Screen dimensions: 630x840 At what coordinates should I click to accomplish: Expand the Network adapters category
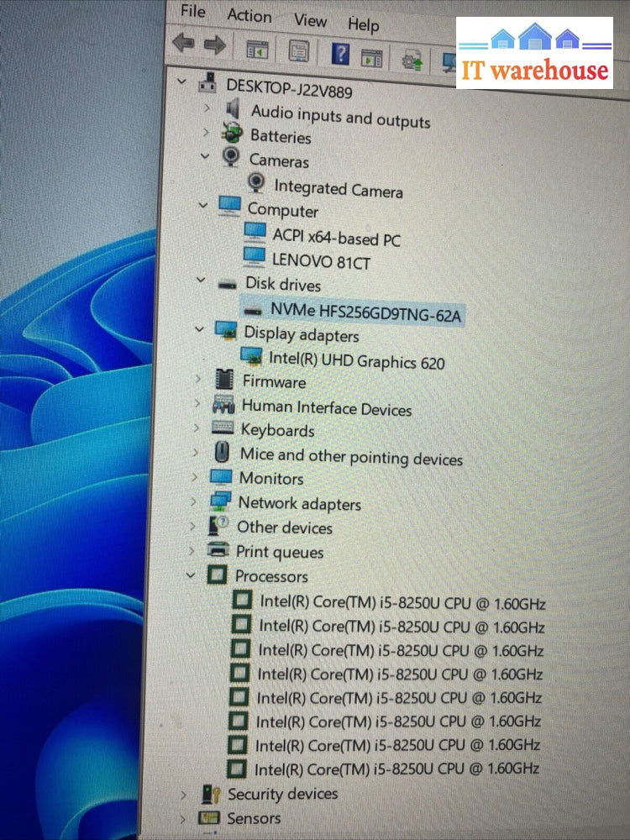click(193, 501)
